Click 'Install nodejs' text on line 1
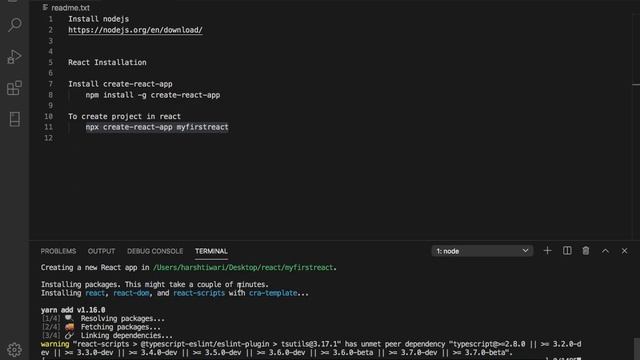Image resolution: width=640 pixels, height=360 pixels. pyautogui.click(x=98, y=19)
